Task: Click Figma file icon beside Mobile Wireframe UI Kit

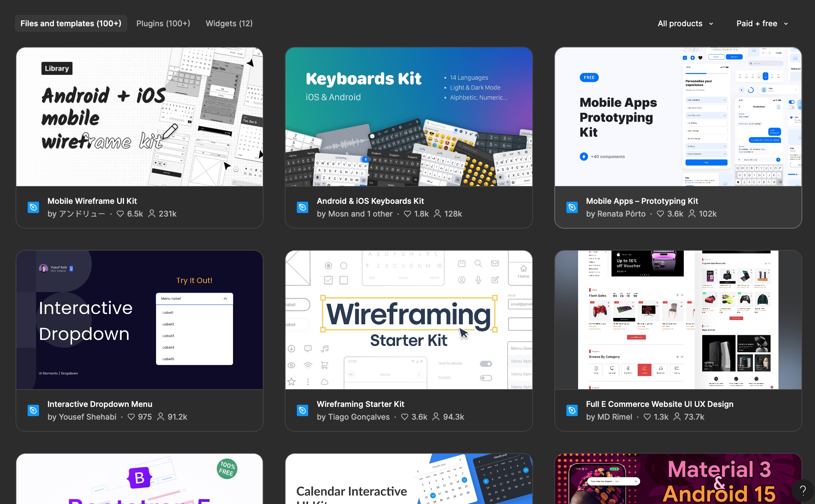Action: 33,207
